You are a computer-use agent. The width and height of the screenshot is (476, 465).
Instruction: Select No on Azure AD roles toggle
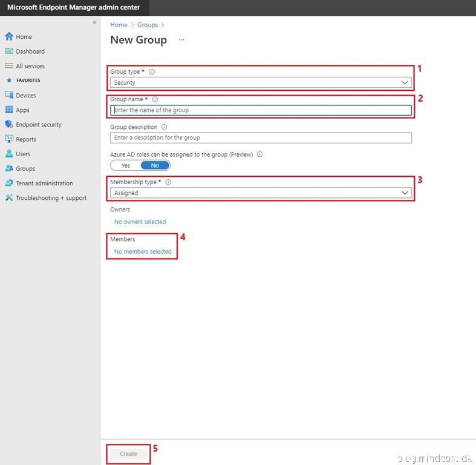[155, 165]
